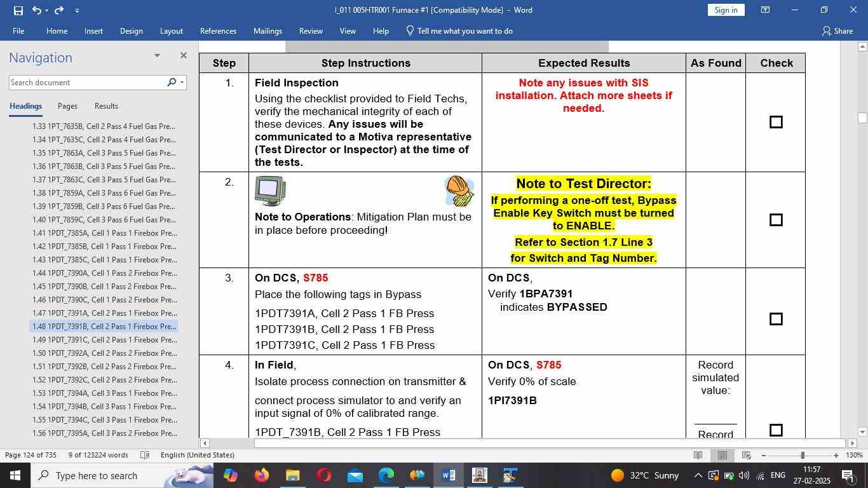Go to heading 1.35 1PT_7863A
Viewport: 868px width, 488px height.
[x=104, y=153]
